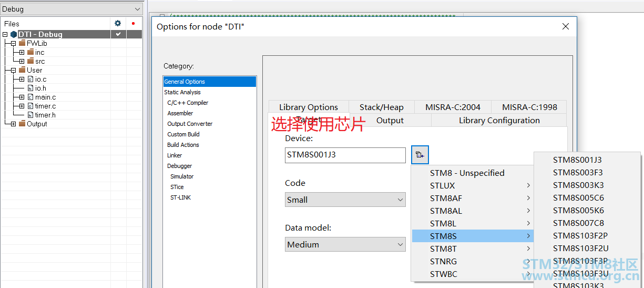Open the STM8T device submenu
The image size is (644, 288).
click(473, 249)
